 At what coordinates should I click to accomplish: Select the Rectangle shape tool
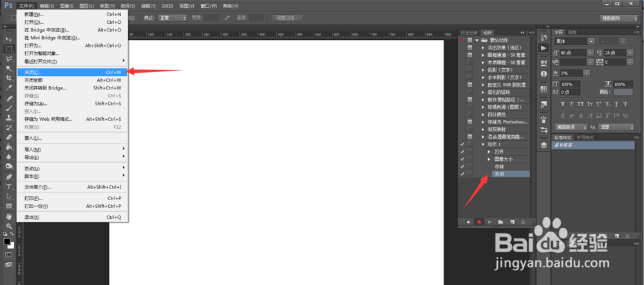click(x=8, y=206)
